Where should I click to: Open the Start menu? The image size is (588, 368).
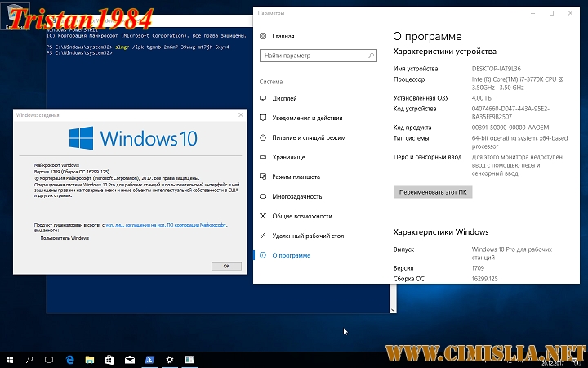point(10,359)
